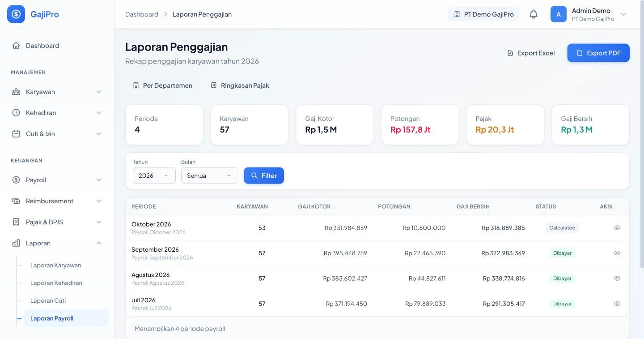
Task: Click the Export PDF button
Action: (x=598, y=53)
